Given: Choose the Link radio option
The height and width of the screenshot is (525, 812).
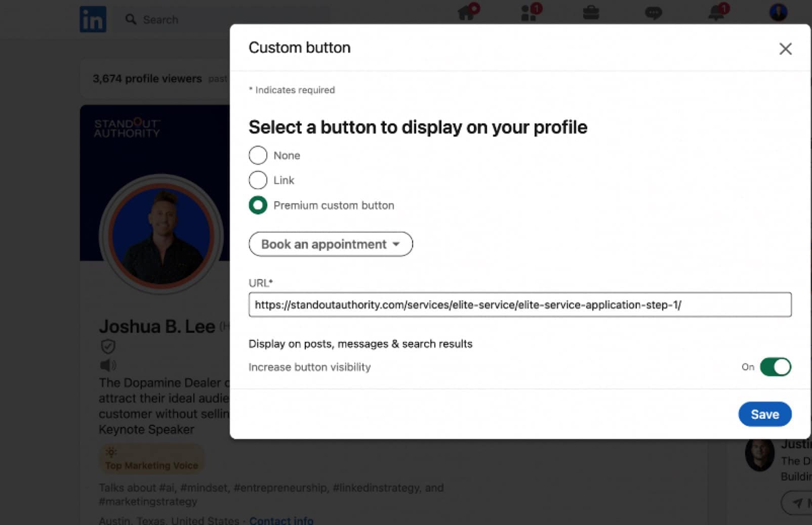Looking at the screenshot, I should tap(258, 180).
